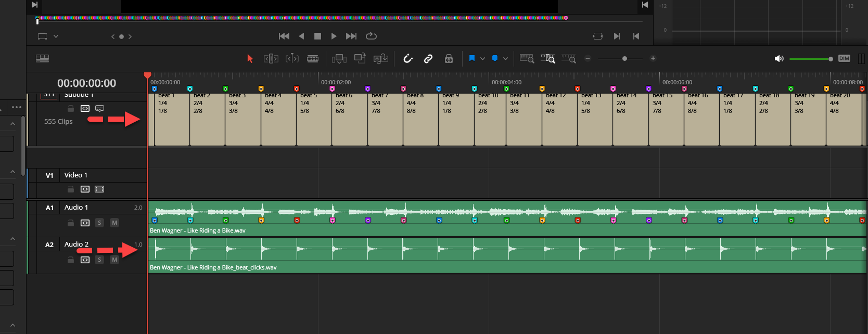Screen dimensions: 868x334
Task: Click the Detail Zoom icon
Action: point(548,59)
